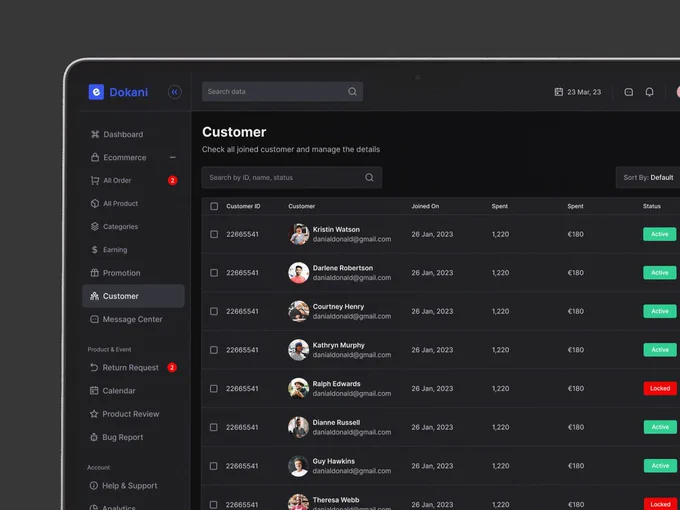Click Kristin Watson's Active status badge
Image resolution: width=680 pixels, height=510 pixels.
[x=660, y=234]
